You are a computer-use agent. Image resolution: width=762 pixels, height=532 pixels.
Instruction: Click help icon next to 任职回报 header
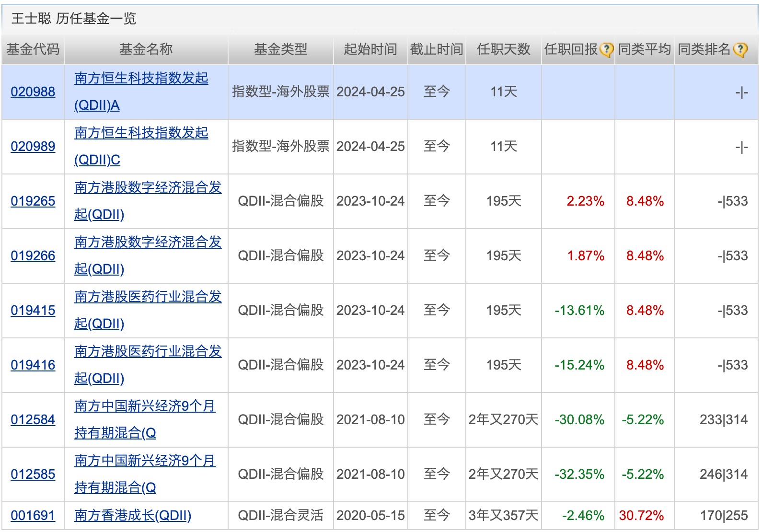pos(606,49)
